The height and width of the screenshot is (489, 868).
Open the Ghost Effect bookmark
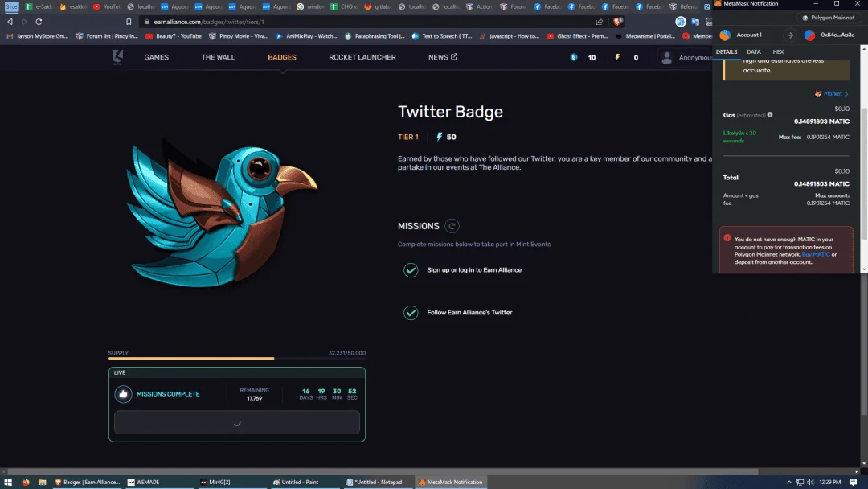(x=577, y=36)
